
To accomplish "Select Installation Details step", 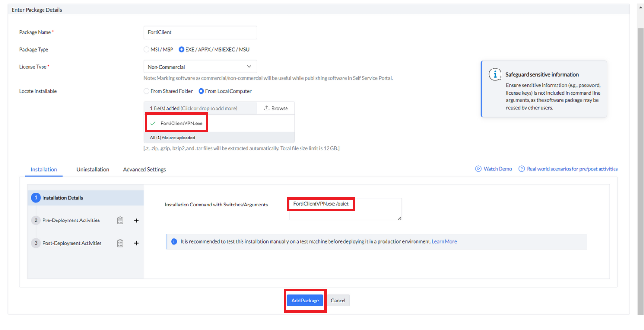I will (86, 198).
